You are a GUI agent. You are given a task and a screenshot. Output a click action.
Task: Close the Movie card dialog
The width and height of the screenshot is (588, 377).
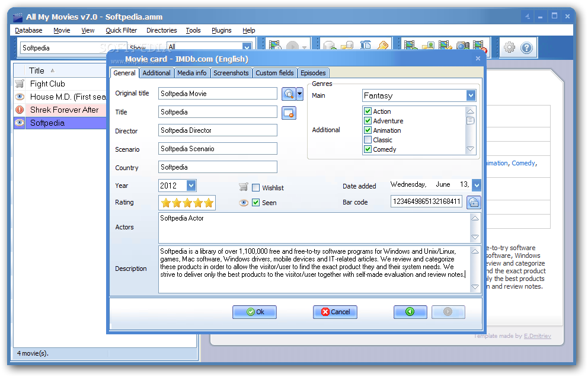(478, 59)
